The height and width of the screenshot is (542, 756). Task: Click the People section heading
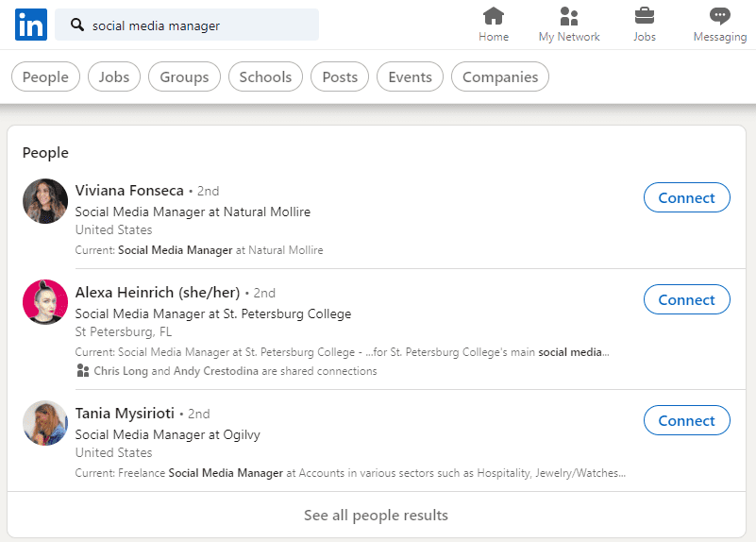coord(45,153)
